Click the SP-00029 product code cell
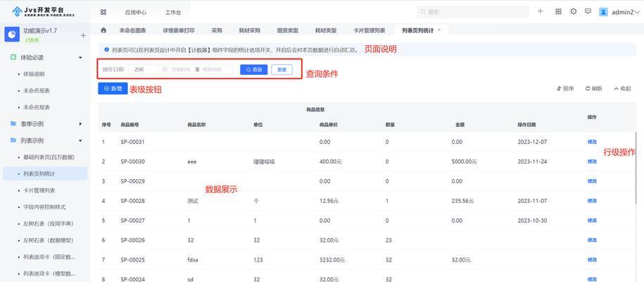Screen dimensions: 644x282 [132, 181]
